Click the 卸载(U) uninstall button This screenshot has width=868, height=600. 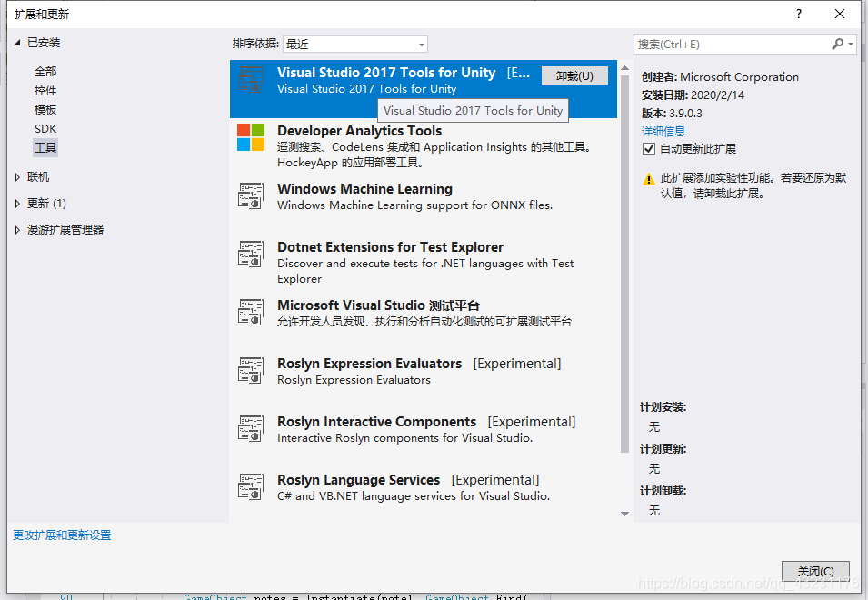click(x=574, y=75)
